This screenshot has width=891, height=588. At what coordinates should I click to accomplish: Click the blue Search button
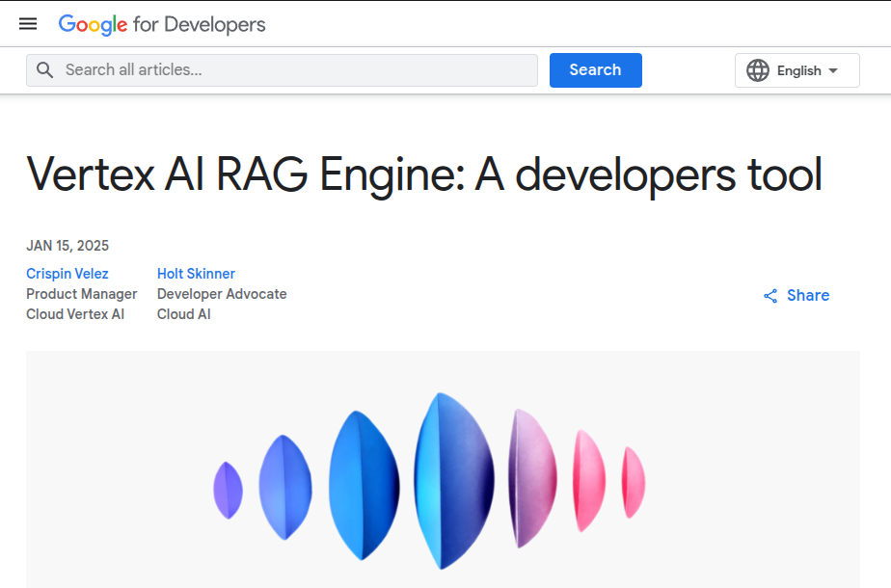coord(596,70)
